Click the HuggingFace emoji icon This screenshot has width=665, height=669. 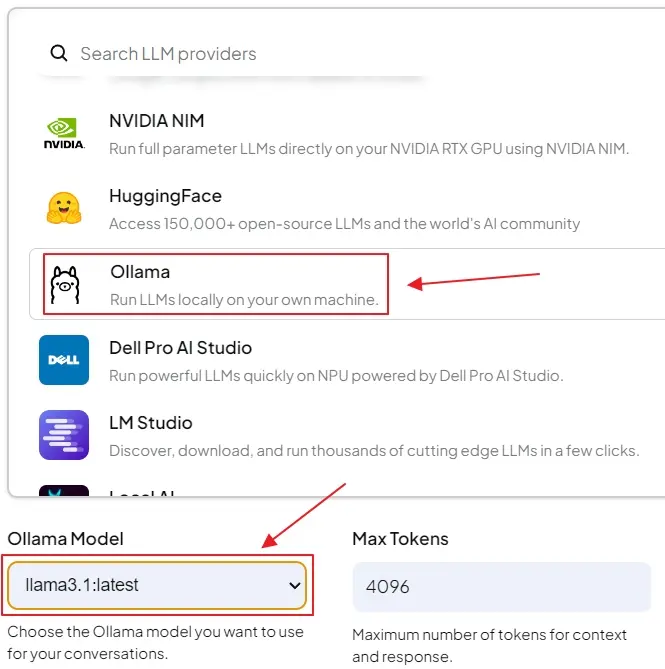(64, 208)
